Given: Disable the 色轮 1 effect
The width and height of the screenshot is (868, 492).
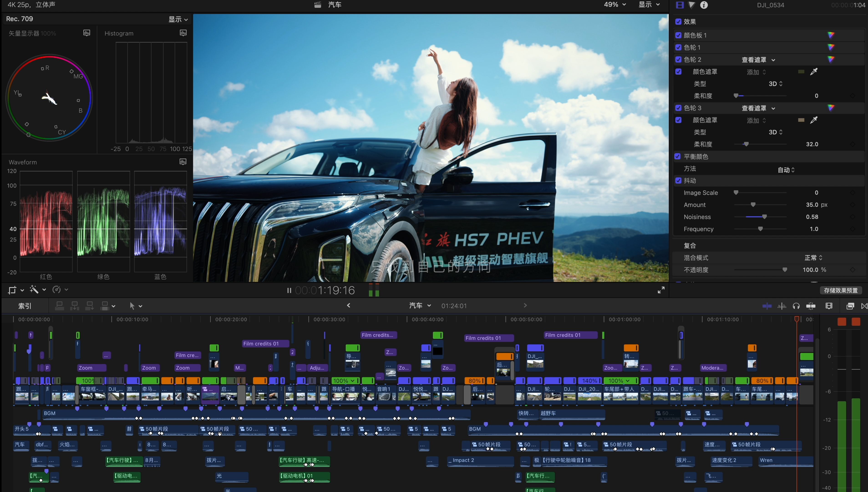Looking at the screenshot, I should point(678,47).
